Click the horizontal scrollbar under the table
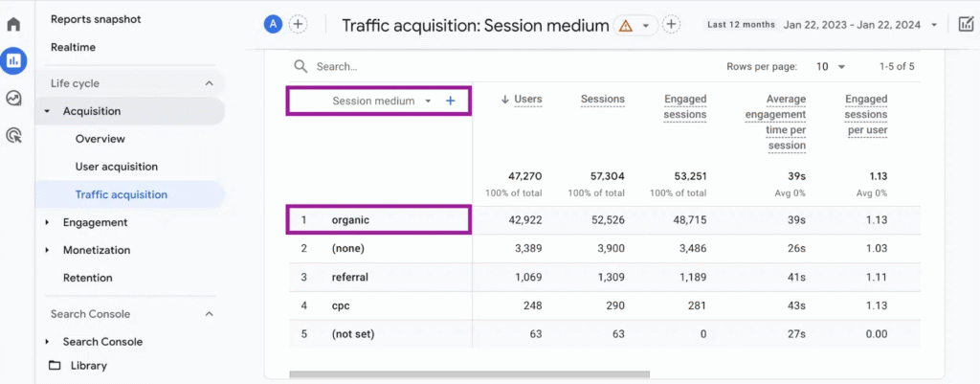The image size is (980, 384). [x=469, y=374]
